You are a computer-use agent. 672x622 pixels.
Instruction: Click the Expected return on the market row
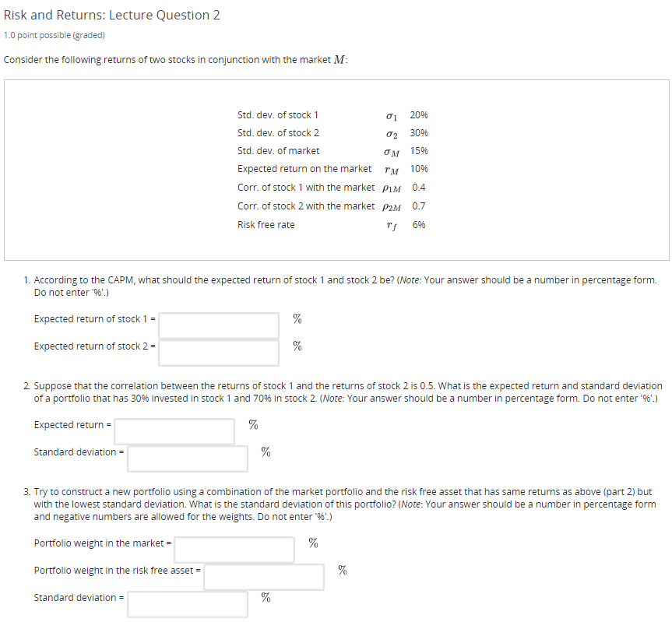(327, 168)
